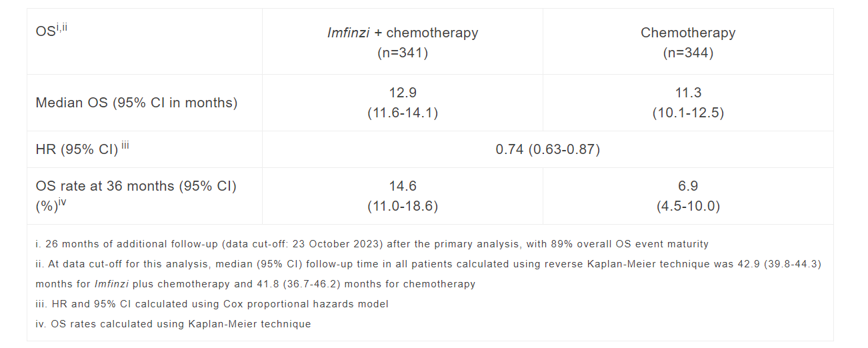This screenshot has width=868, height=348.
Task: Click the n=344 sample size text
Action: (688, 53)
